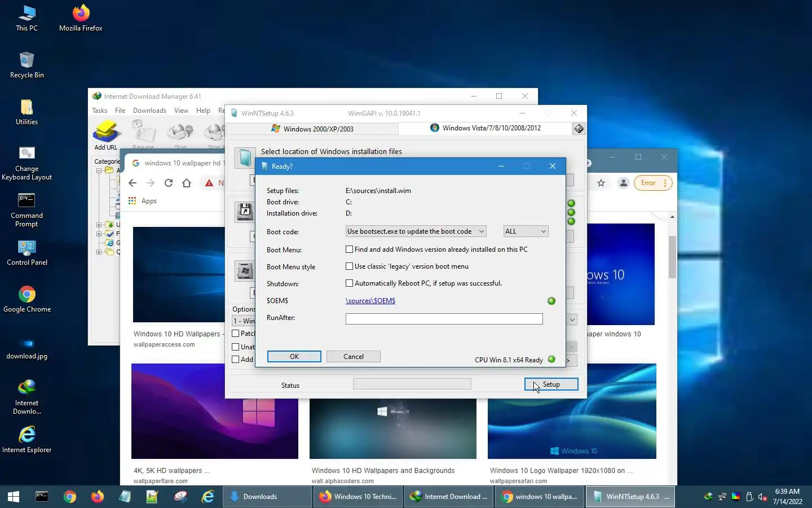Click the installation drive icon in WinNTSetup
Image resolution: width=812 pixels, height=508 pixels.
coord(245,271)
